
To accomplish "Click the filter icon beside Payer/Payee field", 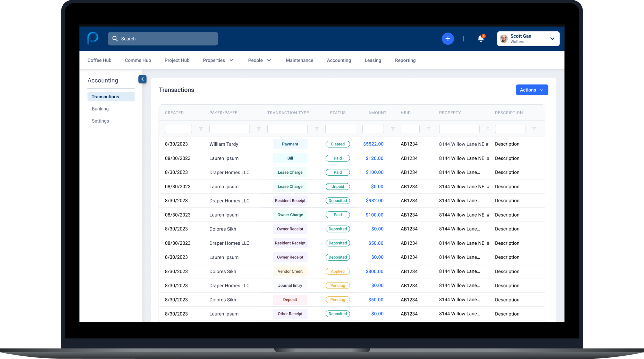I will [259, 129].
